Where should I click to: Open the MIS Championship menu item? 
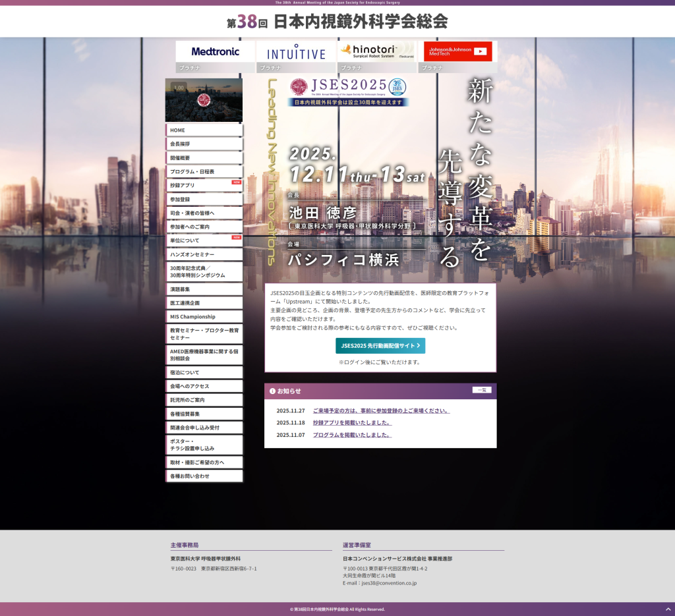204,316
